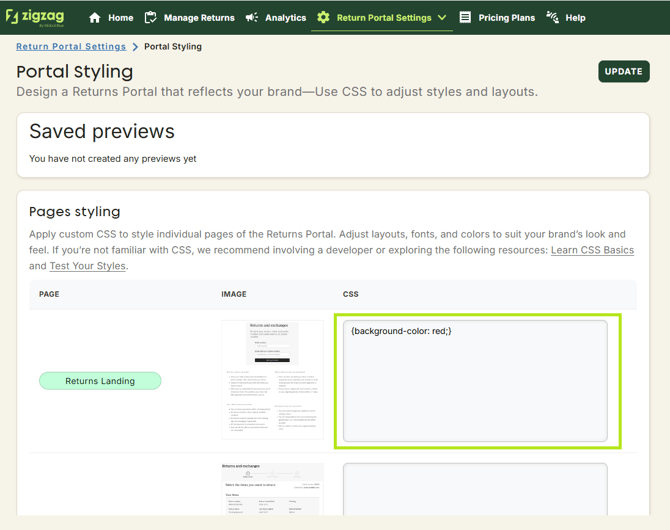Click the Return Portal Settings gear icon

coord(323,18)
